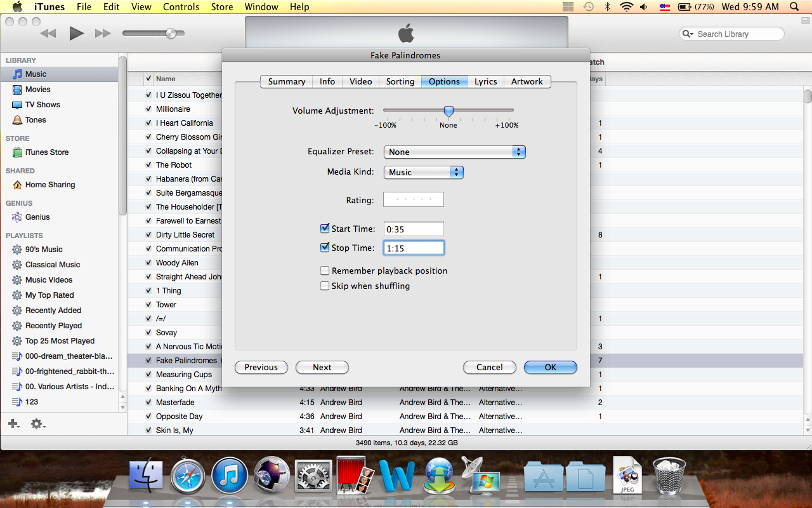Uncheck the Opposite Day song checkbox
Screen dimensions: 812x508
coord(148,417)
